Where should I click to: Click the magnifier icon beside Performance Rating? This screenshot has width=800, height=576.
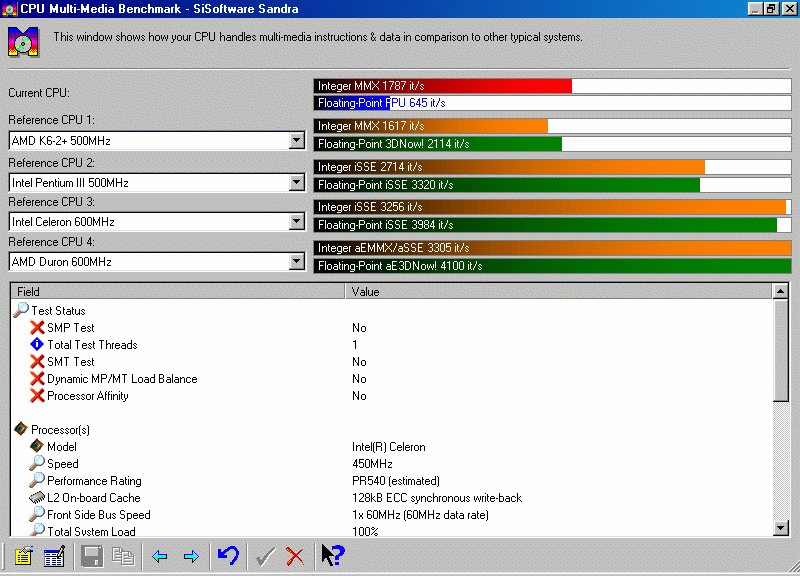click(37, 480)
